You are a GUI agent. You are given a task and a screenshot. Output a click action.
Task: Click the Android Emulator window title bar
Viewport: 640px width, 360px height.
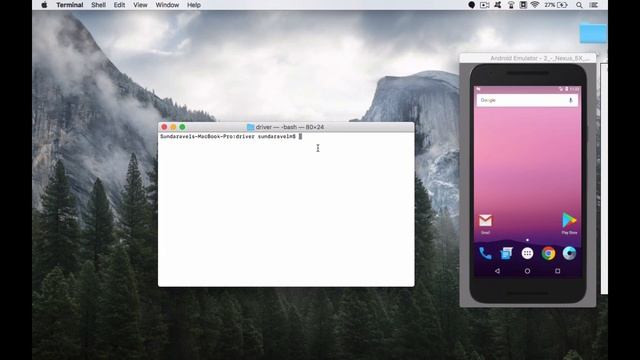point(528,58)
